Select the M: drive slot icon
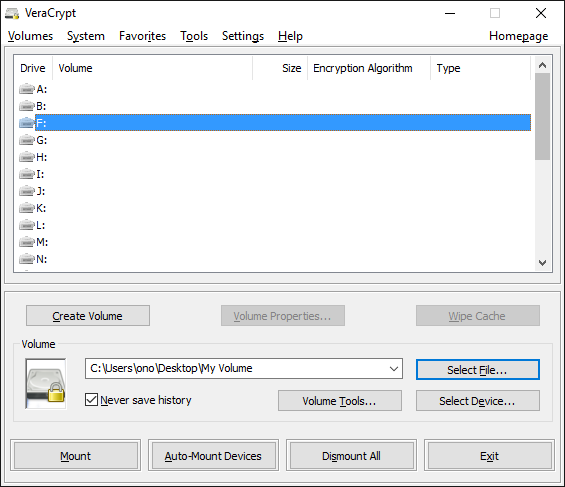565x487 pixels. 27,242
